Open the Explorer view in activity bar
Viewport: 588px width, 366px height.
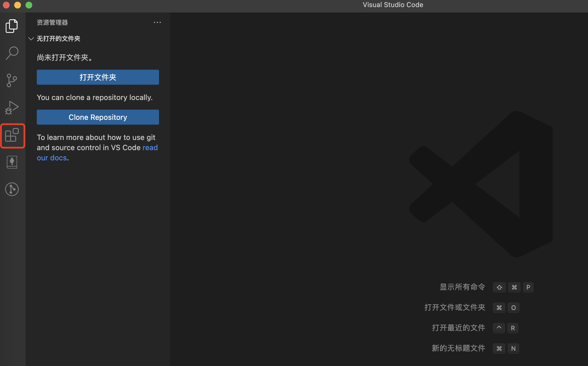(x=12, y=26)
